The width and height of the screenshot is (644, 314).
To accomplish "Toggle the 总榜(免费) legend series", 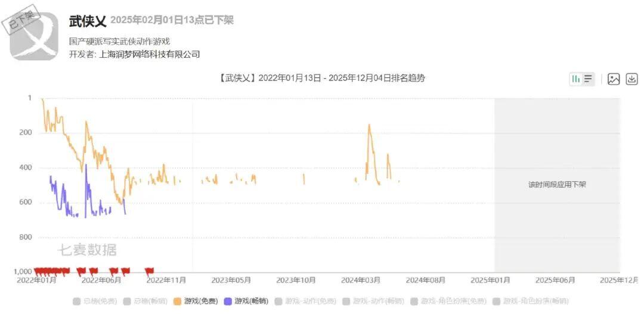I will [x=95, y=301].
